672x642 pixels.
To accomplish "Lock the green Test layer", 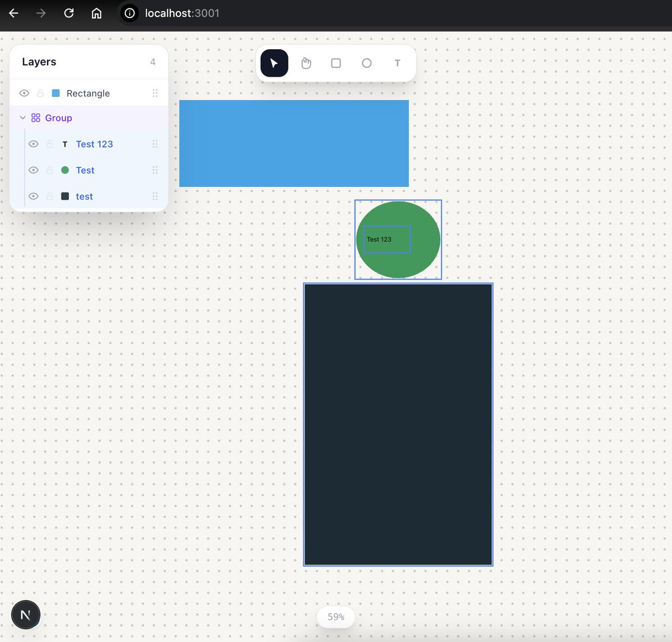I will [50, 170].
